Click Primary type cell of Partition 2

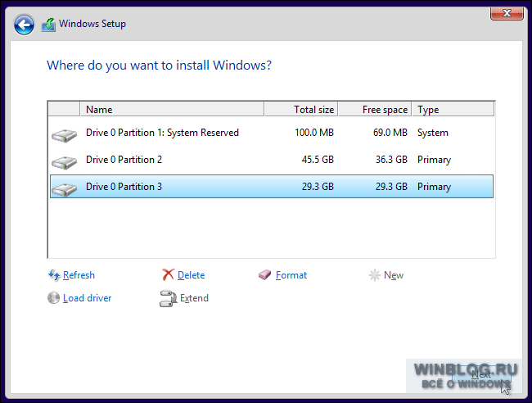click(434, 160)
